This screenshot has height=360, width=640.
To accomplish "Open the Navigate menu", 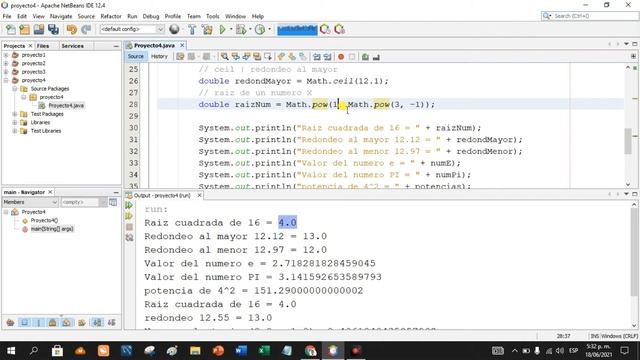I will (61, 16).
